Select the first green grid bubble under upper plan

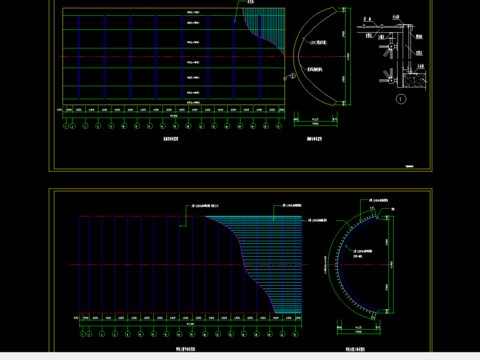(x=66, y=126)
